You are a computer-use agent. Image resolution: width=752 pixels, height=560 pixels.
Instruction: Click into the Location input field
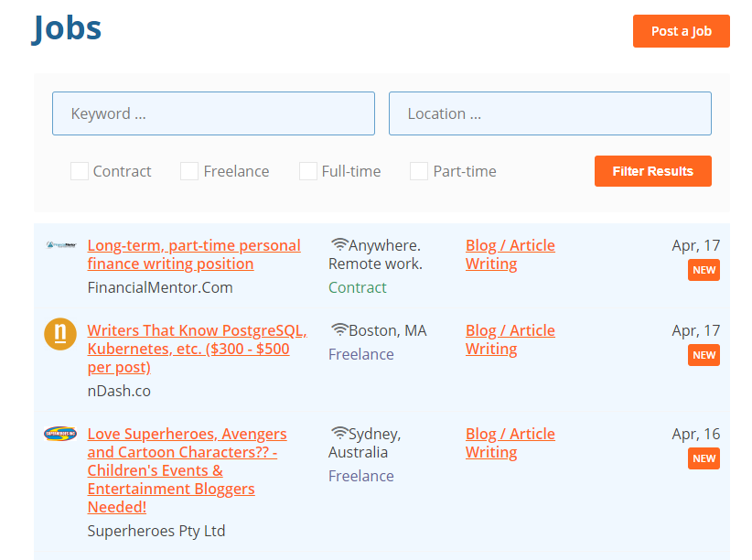click(x=550, y=113)
